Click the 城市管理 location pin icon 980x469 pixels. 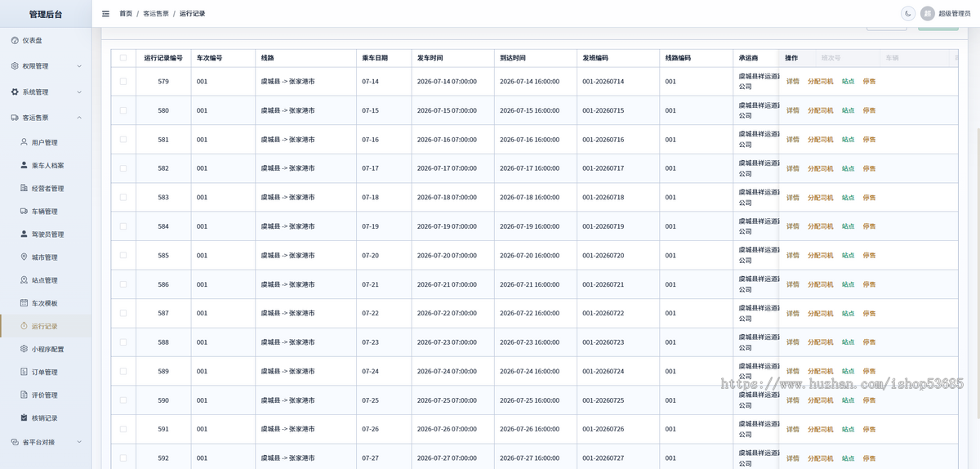(x=24, y=257)
